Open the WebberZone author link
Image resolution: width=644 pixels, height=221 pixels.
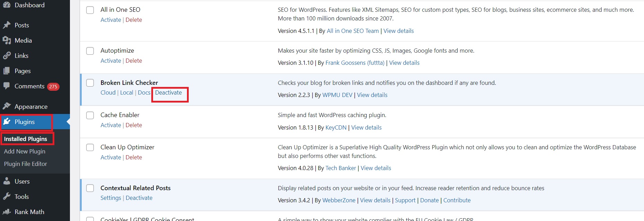point(339,200)
